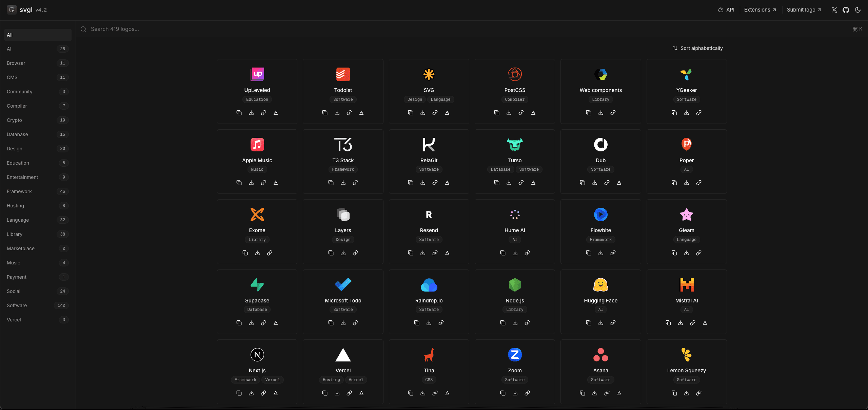Copy the Lemon Squeezy SVG
The height and width of the screenshot is (410, 868).
point(674,393)
